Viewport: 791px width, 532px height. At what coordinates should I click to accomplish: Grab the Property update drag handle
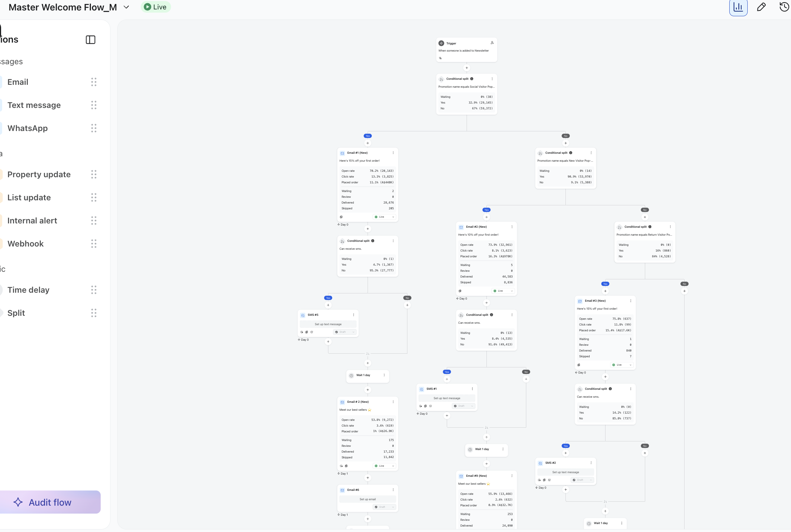[94, 174]
